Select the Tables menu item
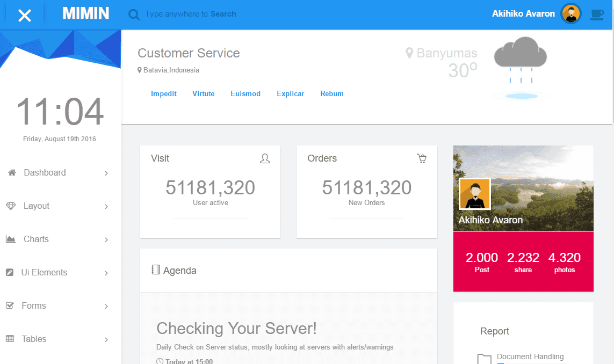 (x=34, y=339)
